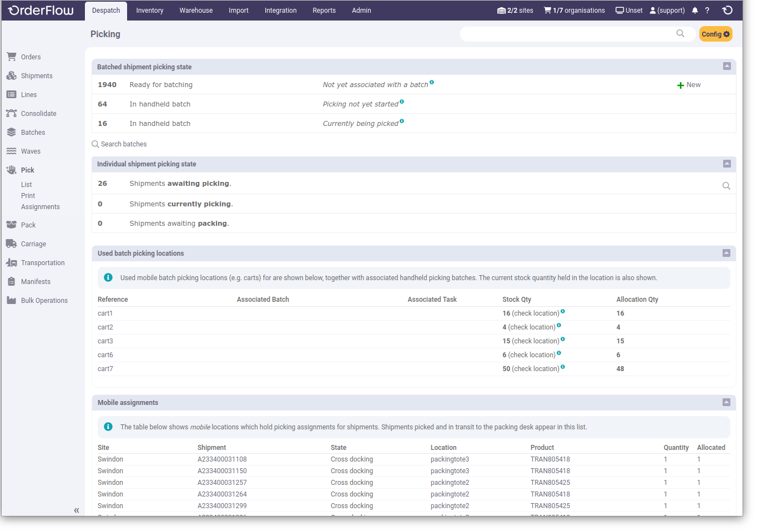
Task: Switch to the Inventory tab
Action: [149, 10]
